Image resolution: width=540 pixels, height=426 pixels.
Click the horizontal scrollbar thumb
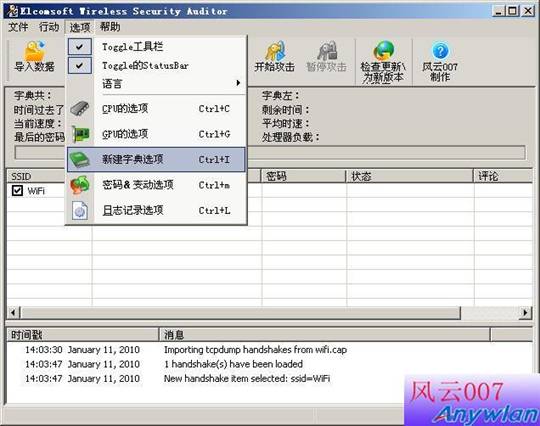click(x=240, y=313)
